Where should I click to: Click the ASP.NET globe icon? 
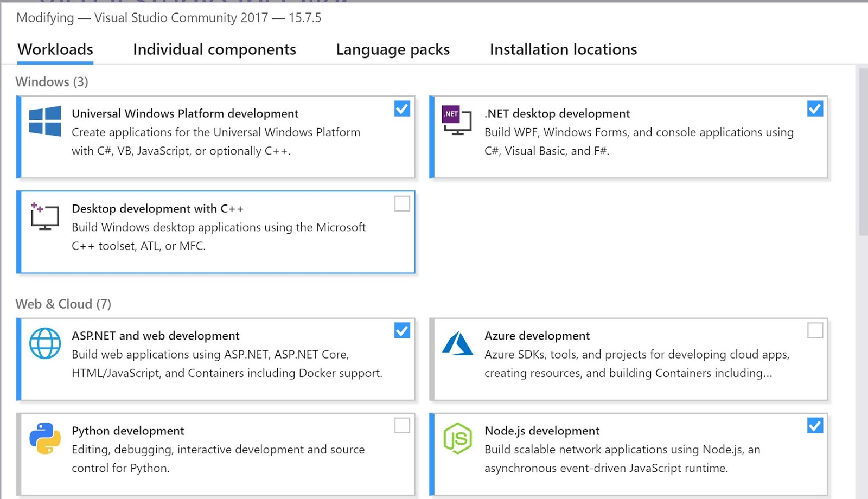(x=45, y=342)
